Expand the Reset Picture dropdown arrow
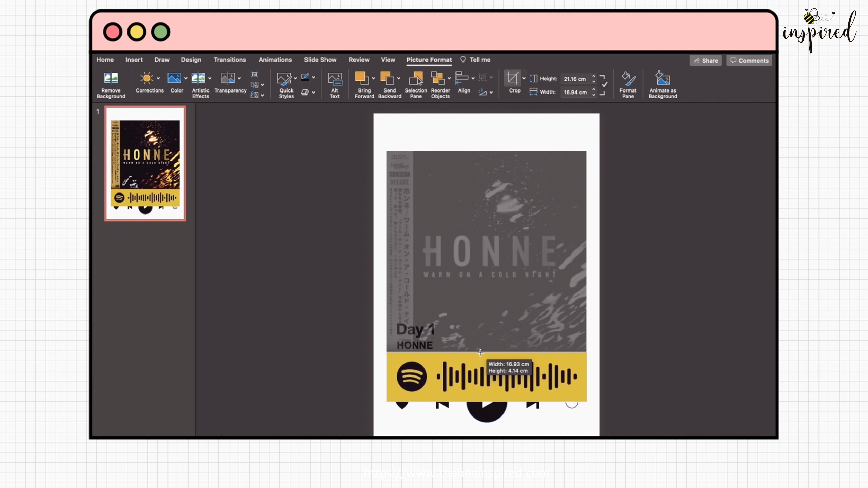The width and height of the screenshot is (868, 488). pos(263,96)
